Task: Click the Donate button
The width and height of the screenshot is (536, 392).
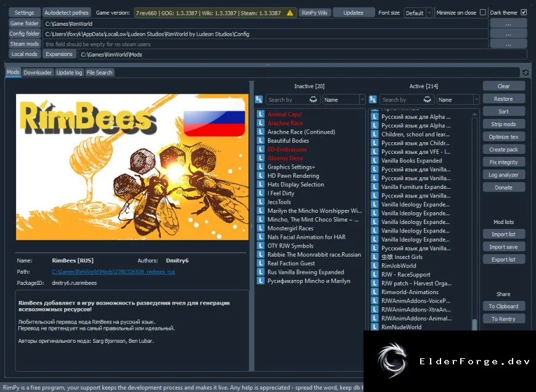Action: click(503, 187)
